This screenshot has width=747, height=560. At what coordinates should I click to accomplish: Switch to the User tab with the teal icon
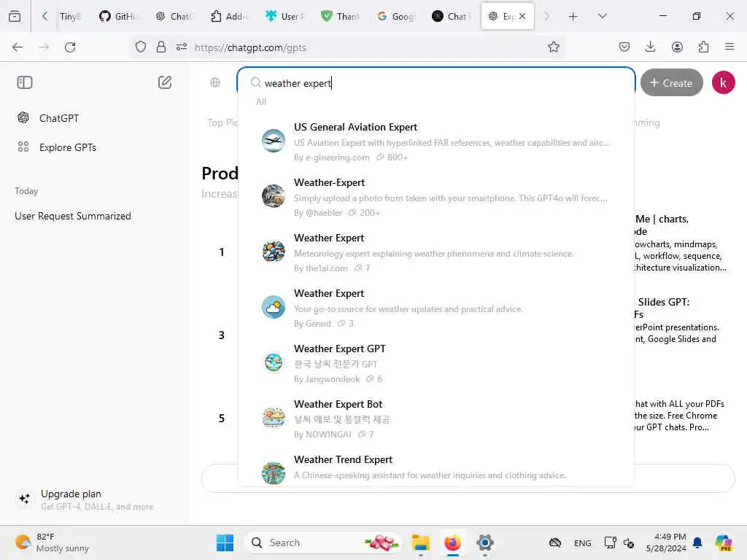pyautogui.click(x=284, y=16)
